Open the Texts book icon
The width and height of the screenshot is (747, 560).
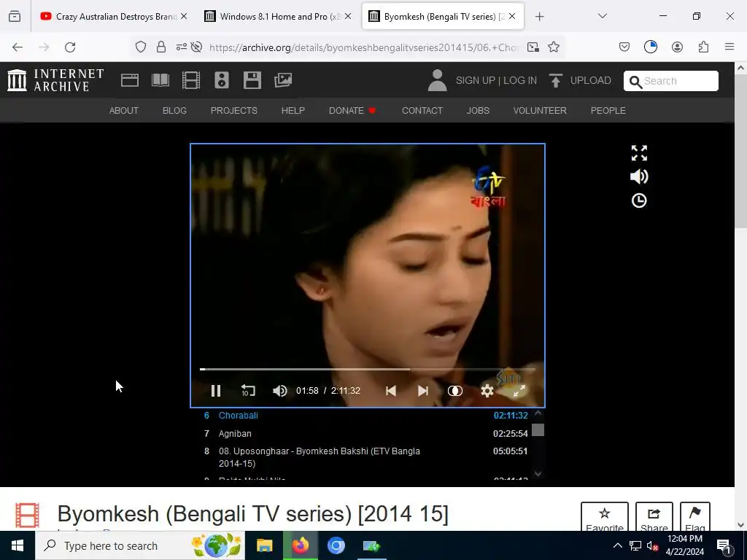pyautogui.click(x=160, y=80)
